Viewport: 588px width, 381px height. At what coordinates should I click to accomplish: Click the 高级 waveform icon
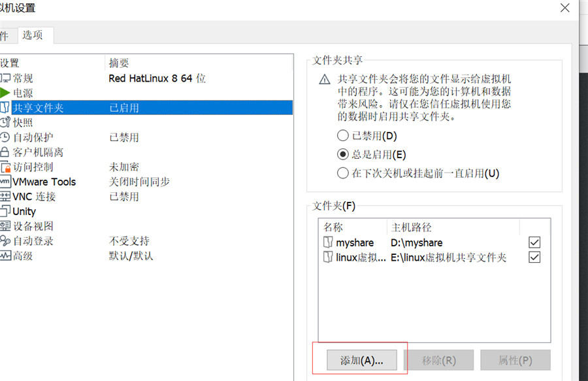(x=5, y=256)
